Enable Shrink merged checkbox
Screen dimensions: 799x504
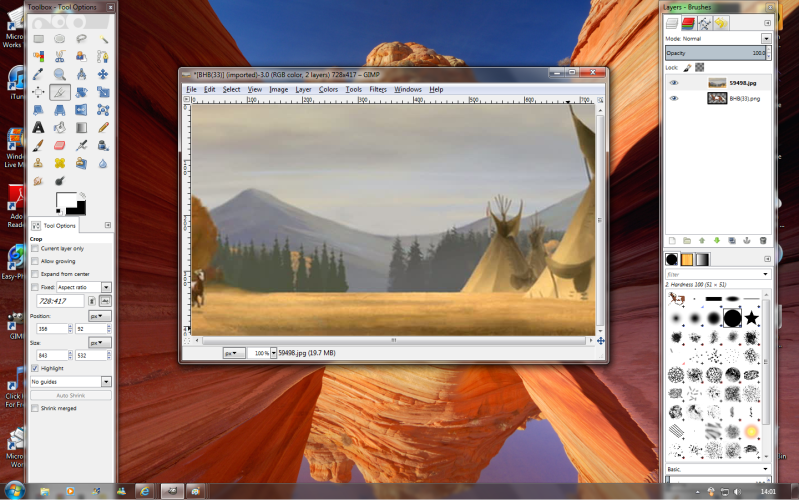(35, 409)
